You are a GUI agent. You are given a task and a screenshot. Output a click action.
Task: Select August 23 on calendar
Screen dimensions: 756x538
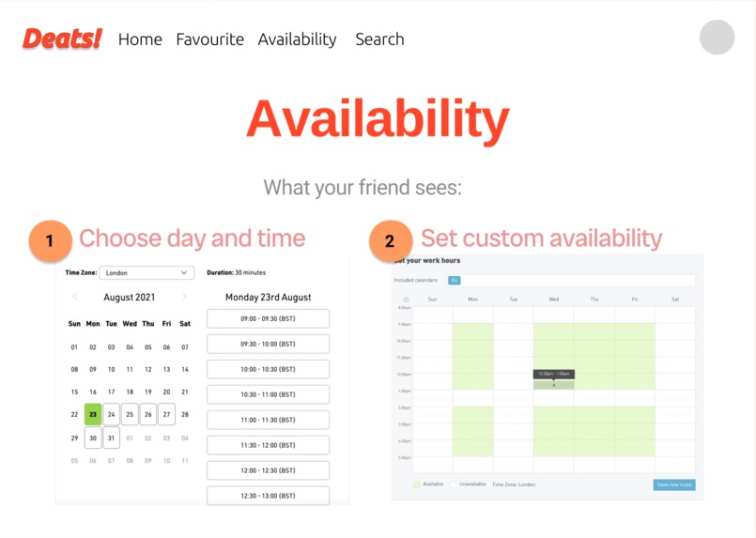pyautogui.click(x=93, y=414)
